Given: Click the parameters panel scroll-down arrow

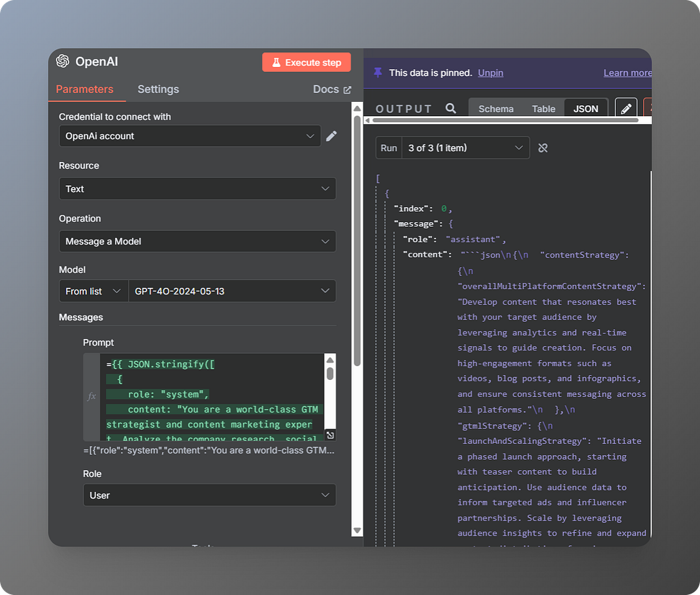Looking at the screenshot, I should point(357,530).
